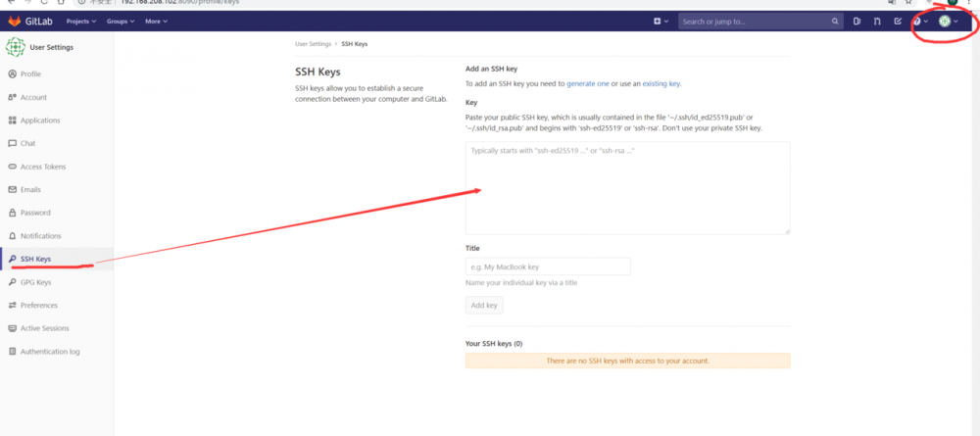Focus the Title input field
The width and height of the screenshot is (980, 436).
click(x=548, y=266)
